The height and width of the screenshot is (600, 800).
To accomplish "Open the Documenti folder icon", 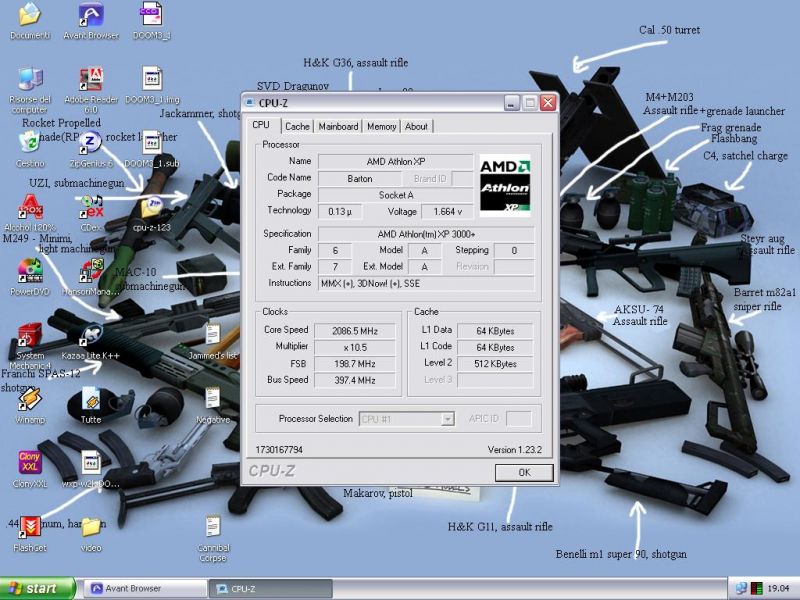I will click(x=30, y=14).
